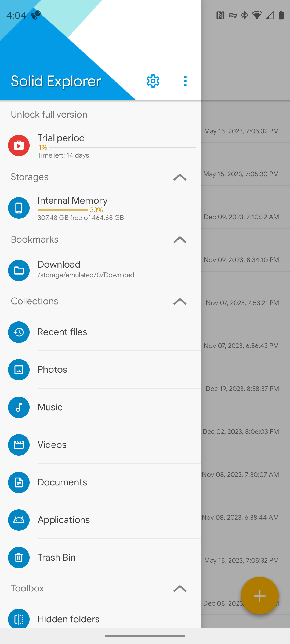The width and height of the screenshot is (290, 644).
Task: Tap the Applications android icon
Action: point(19,520)
